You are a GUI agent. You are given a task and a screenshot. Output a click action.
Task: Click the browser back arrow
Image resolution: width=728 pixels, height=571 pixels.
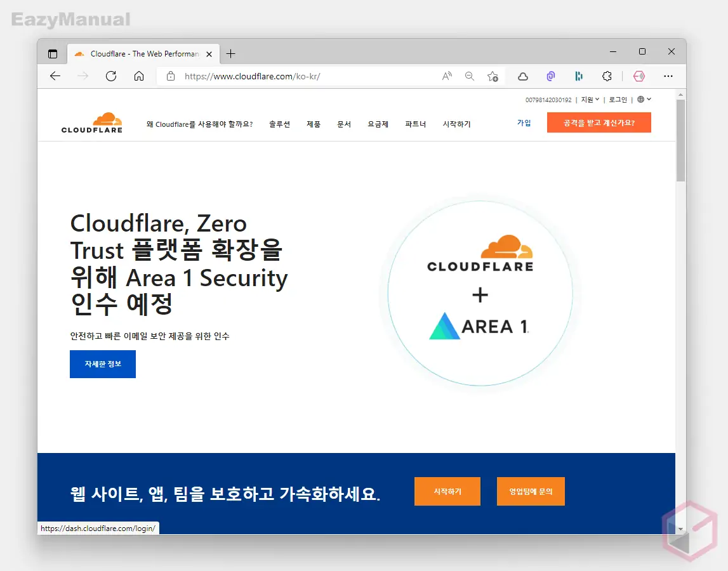[x=55, y=76]
